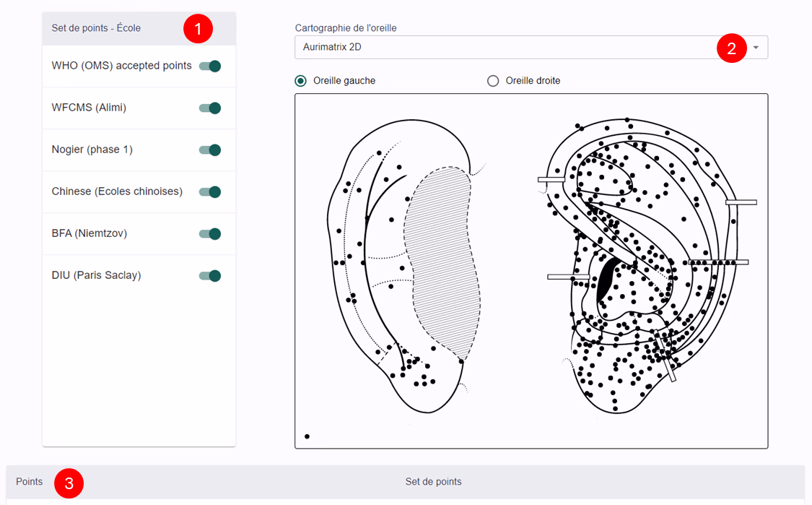Click the Nogier (phase 1) label
Screen dimensions: 812x505
point(92,150)
